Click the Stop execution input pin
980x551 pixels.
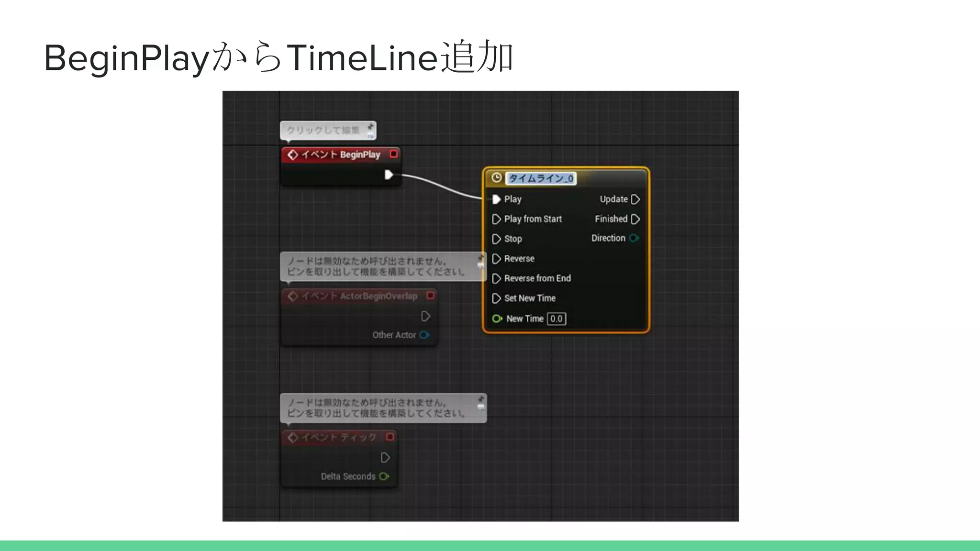tap(496, 239)
